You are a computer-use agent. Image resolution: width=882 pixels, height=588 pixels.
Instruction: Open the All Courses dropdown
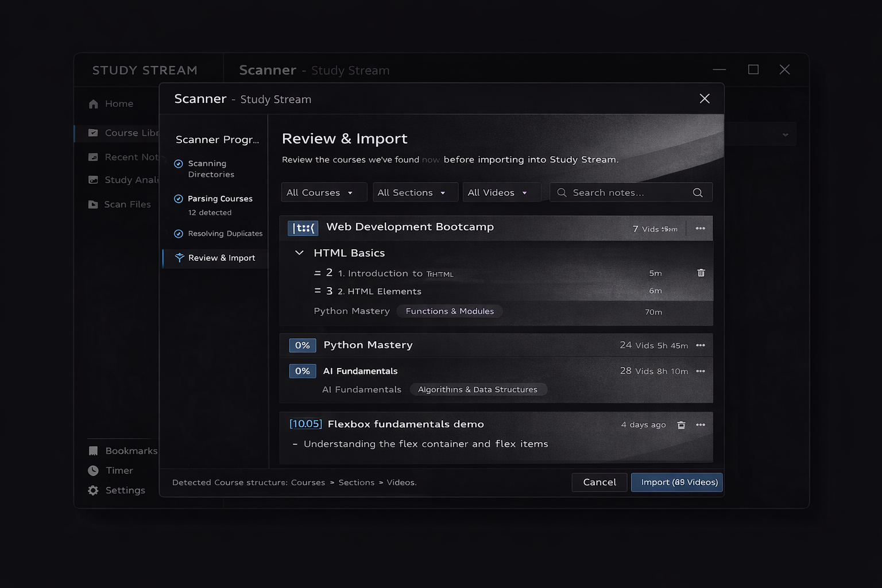324,192
